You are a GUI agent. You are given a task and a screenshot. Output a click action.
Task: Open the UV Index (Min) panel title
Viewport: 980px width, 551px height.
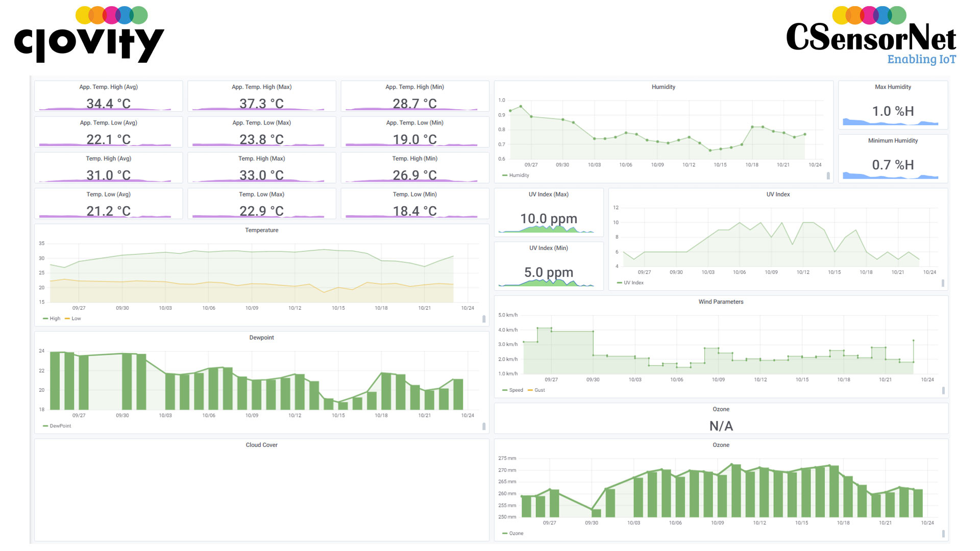[x=548, y=248]
